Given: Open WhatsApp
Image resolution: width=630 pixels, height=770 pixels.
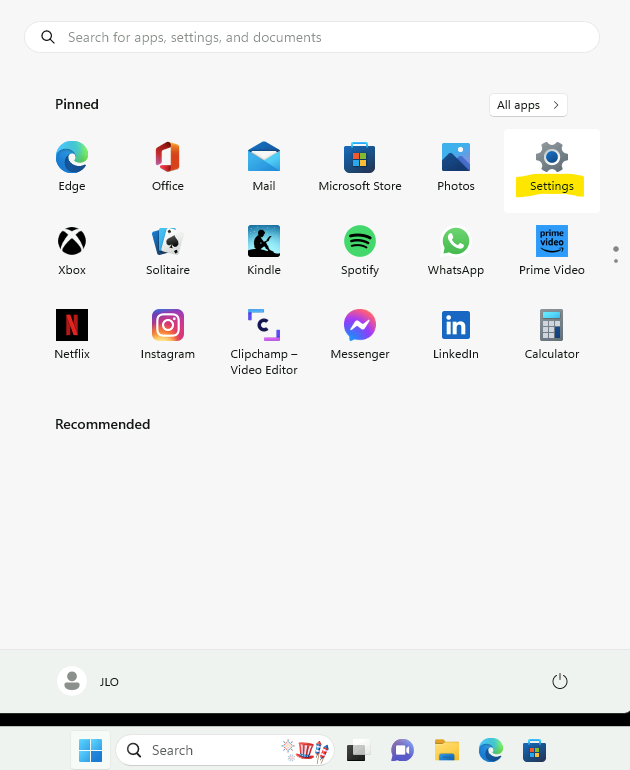Looking at the screenshot, I should (456, 252).
